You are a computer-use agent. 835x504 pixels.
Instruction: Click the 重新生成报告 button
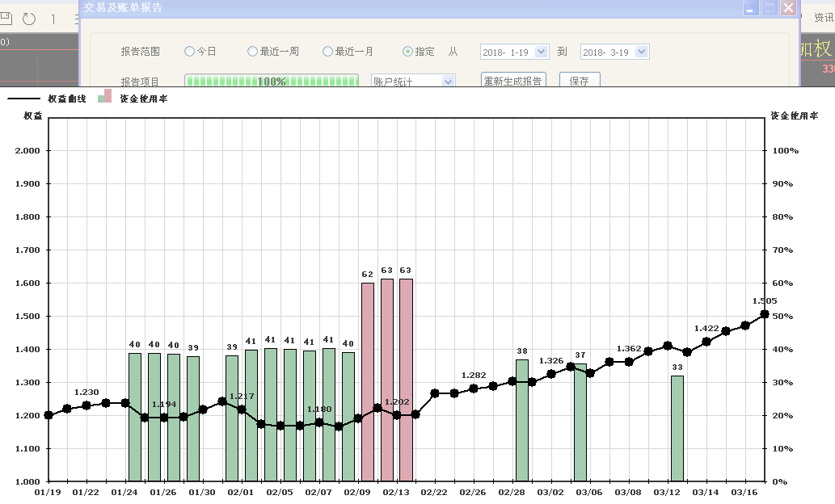[x=513, y=80]
